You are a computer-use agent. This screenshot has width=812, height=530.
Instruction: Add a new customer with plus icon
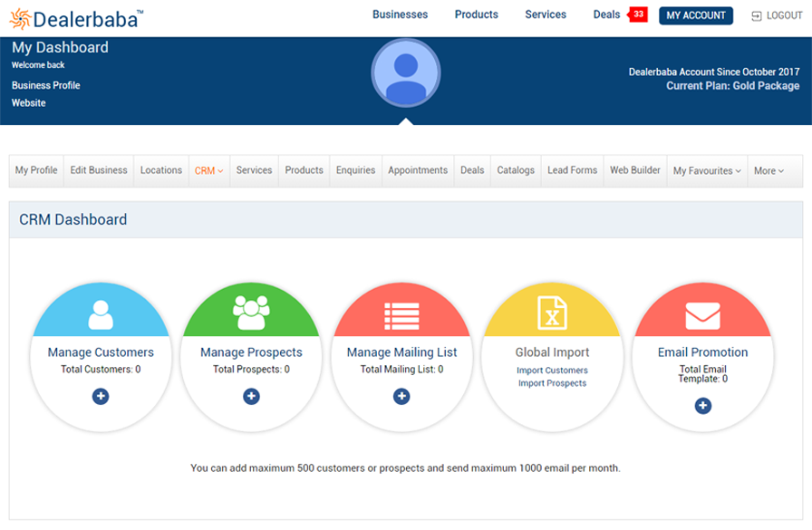101,396
